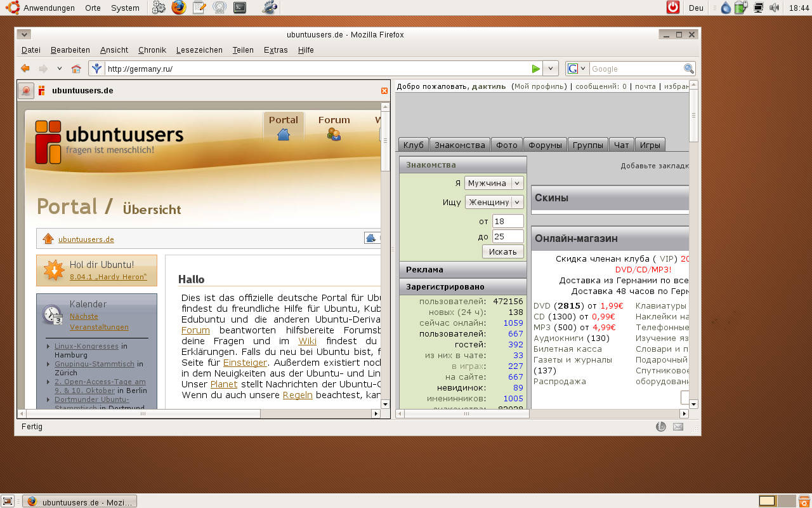Screen dimensions: 812x508
Task: Follow the ubuntuusers.de breadcrumb link
Action: click(86, 239)
